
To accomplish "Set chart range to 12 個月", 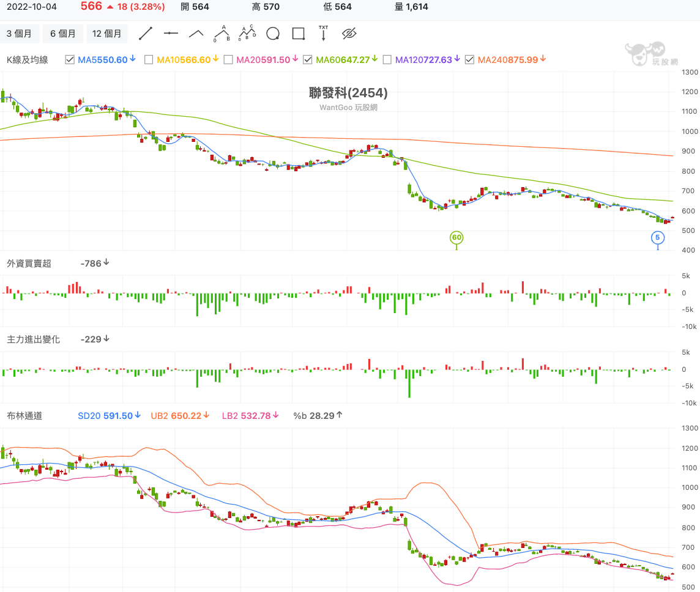I will pos(107,34).
